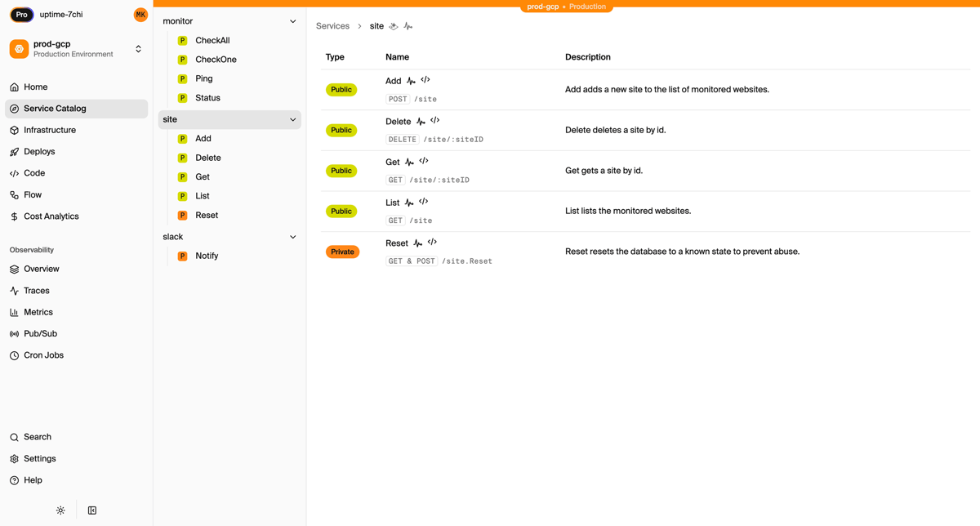Viewport: 980px width, 526px height.
Task: Select the Flow icon in the sidebar
Action: click(x=14, y=194)
